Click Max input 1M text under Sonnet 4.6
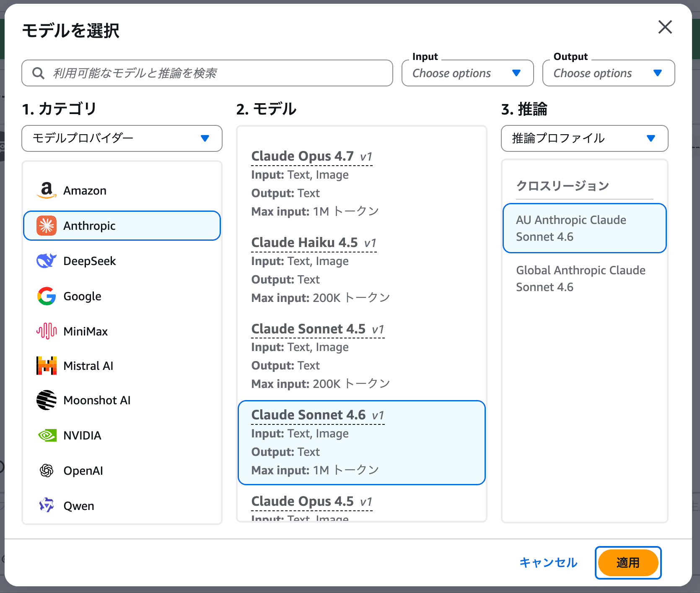This screenshot has width=700, height=593. click(x=315, y=470)
